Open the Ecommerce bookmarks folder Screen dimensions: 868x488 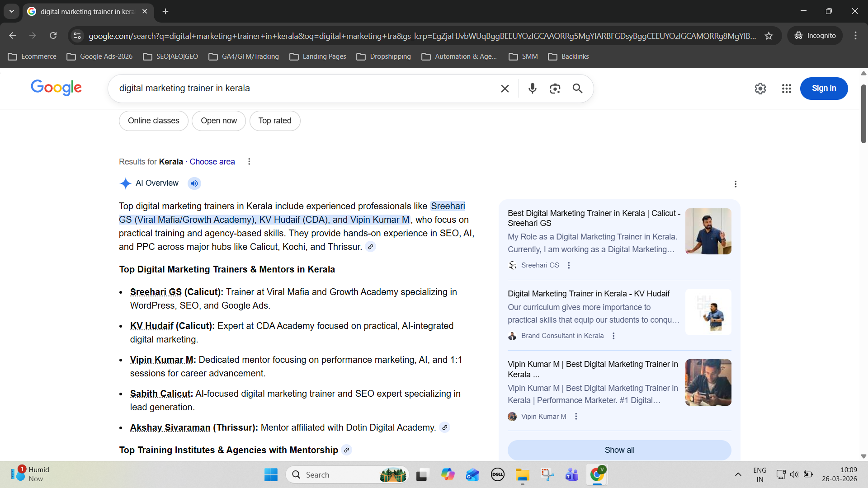click(32, 56)
